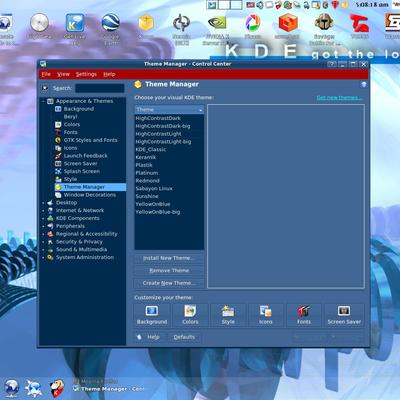Screen dimensions: 400x400
Task: Clear the search field with its icon
Action: click(x=45, y=88)
